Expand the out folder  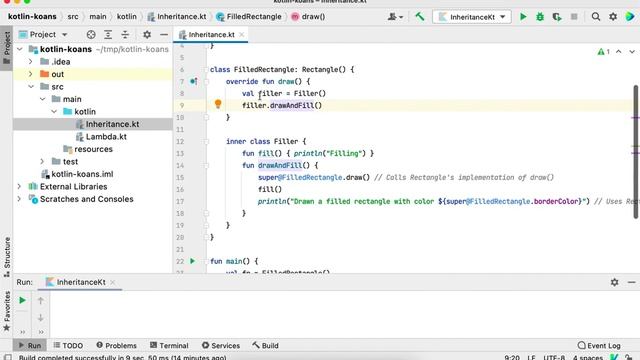click(x=31, y=74)
